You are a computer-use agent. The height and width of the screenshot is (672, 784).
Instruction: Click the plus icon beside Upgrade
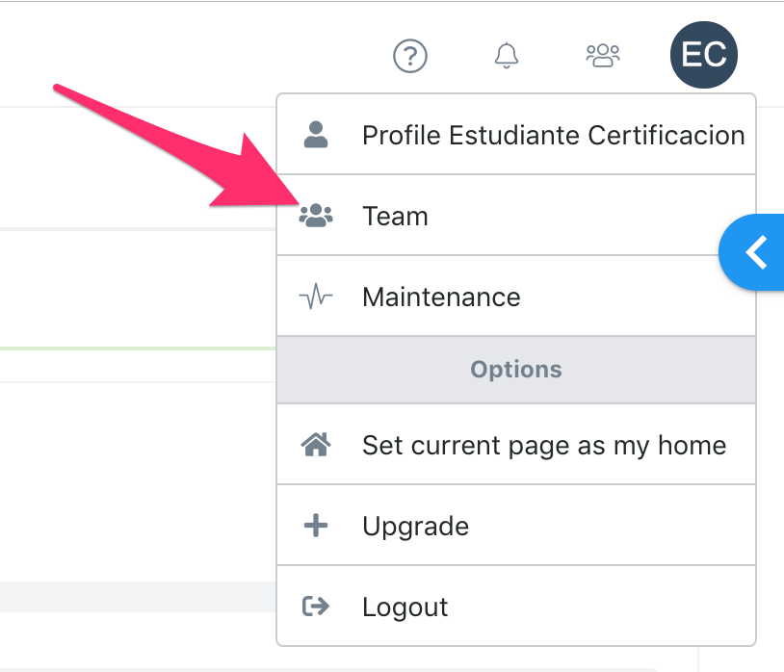coord(316,526)
